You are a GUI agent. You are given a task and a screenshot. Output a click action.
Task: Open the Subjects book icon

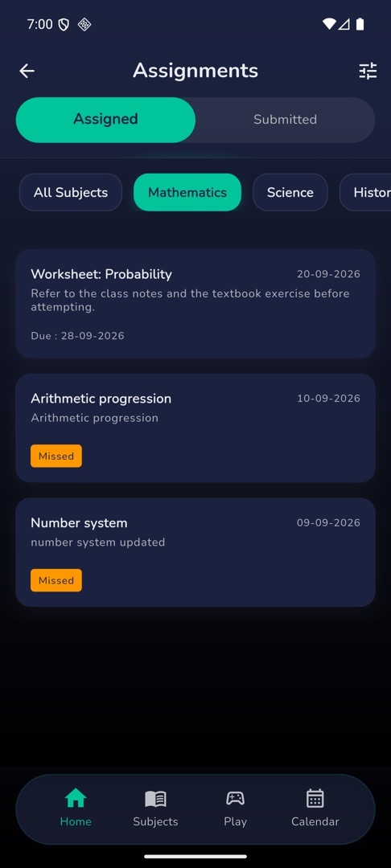(x=155, y=798)
